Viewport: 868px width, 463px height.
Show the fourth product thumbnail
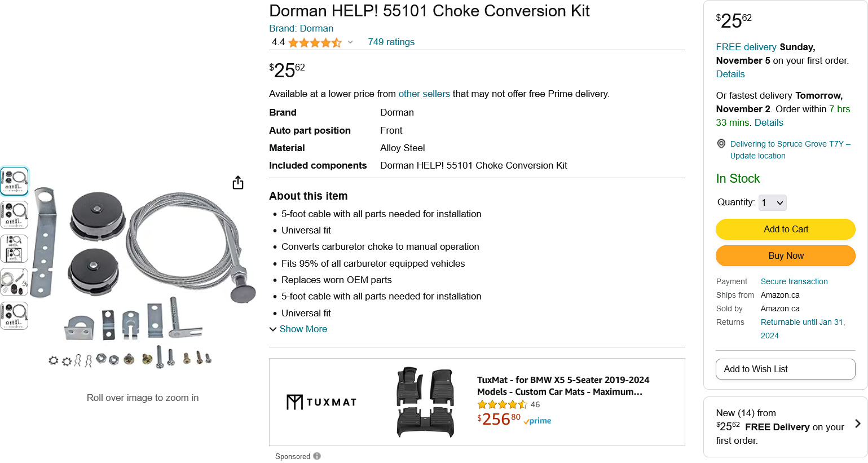point(14,282)
